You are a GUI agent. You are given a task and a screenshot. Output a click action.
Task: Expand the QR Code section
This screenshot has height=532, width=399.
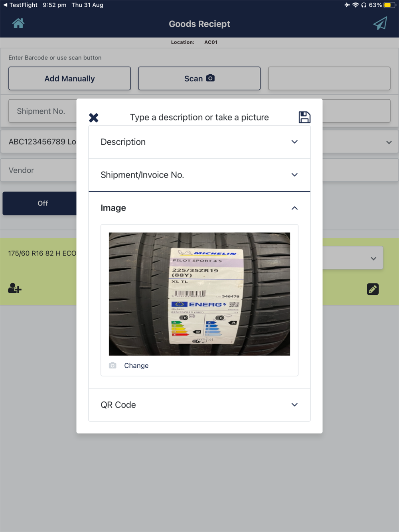(199, 405)
